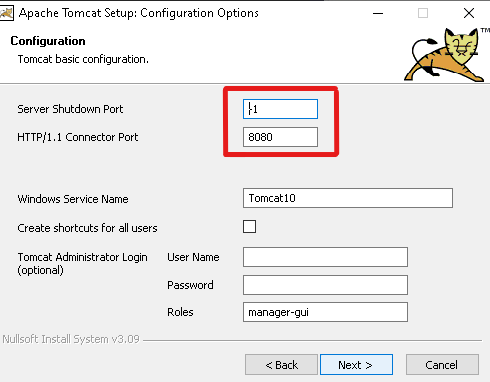490x382 pixels.
Task: Select the Roles field containing manager-gui
Action: pos(325,312)
